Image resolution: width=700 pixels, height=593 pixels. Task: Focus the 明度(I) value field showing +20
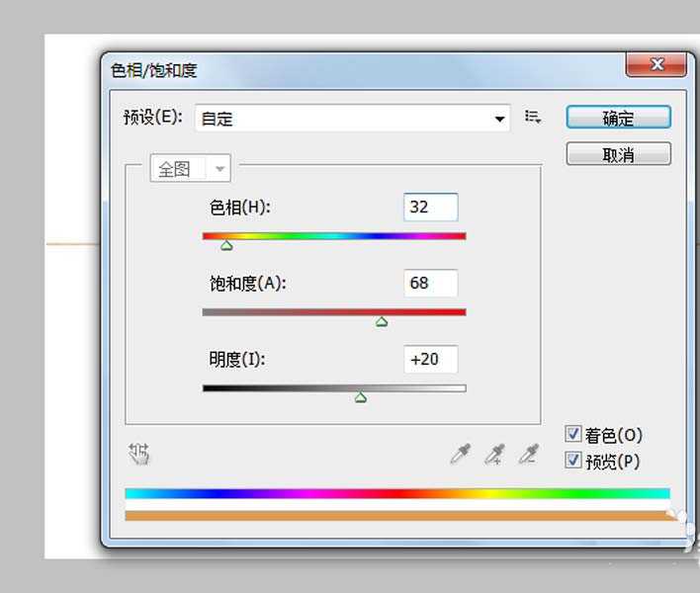click(x=431, y=359)
